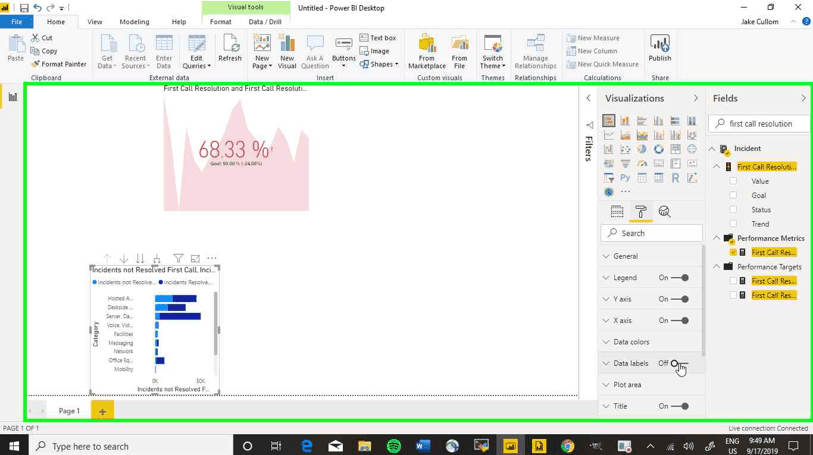
Task: Open filter icon in chart header
Action: (x=178, y=258)
